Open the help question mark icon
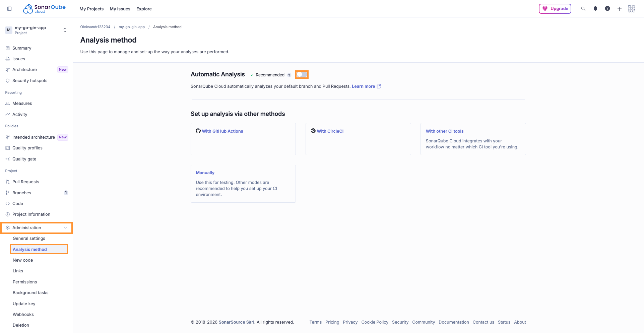This screenshot has height=333, width=644. click(x=607, y=8)
